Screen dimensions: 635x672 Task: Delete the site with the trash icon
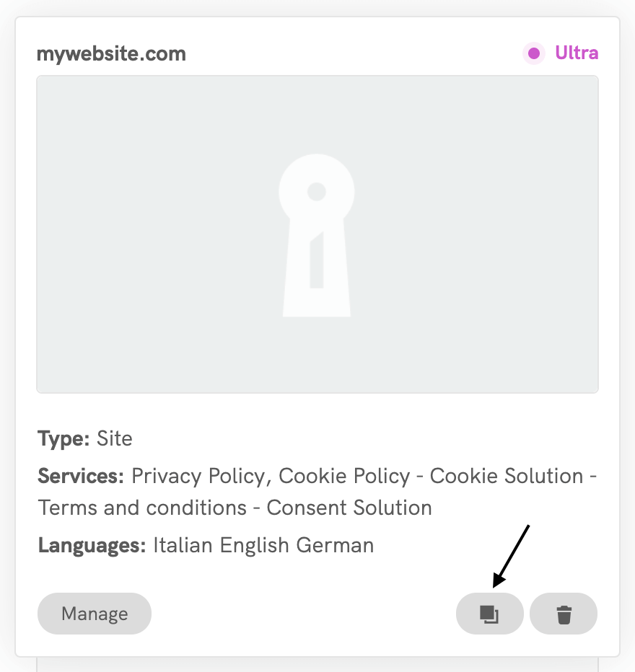(564, 614)
